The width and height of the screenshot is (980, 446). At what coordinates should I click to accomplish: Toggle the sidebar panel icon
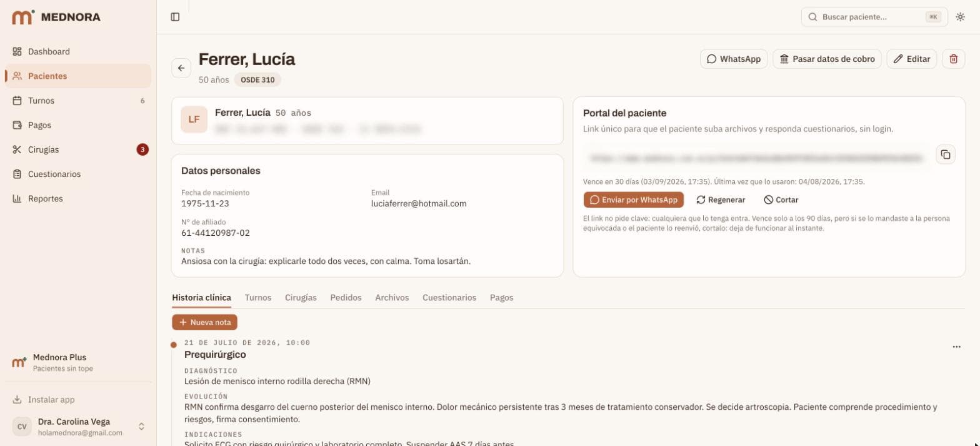(x=175, y=17)
